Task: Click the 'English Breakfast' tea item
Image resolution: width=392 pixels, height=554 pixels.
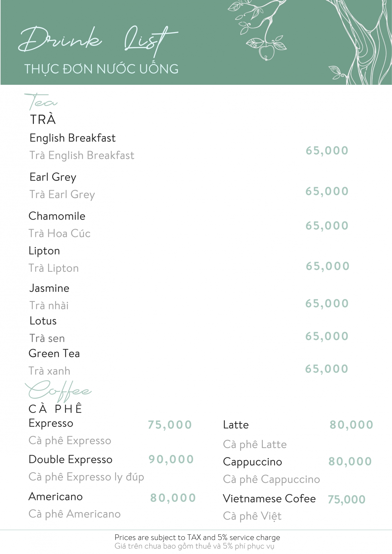Action: (73, 138)
